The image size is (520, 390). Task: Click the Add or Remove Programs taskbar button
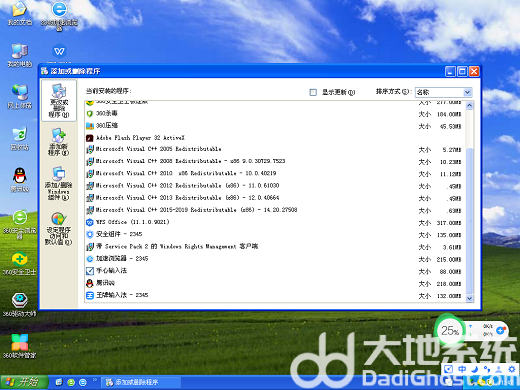point(141,382)
